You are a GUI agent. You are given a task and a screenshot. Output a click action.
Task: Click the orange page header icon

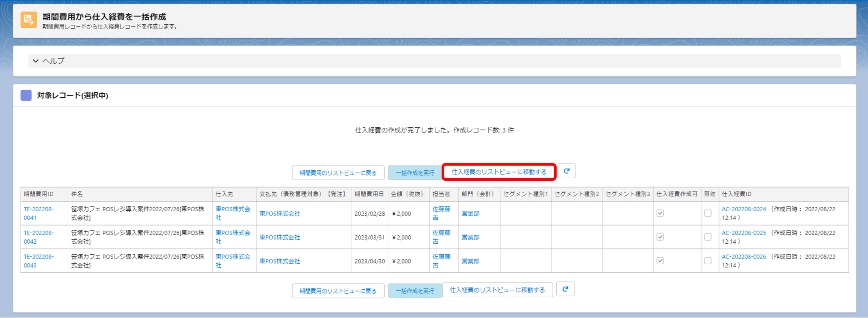pyautogui.click(x=29, y=20)
